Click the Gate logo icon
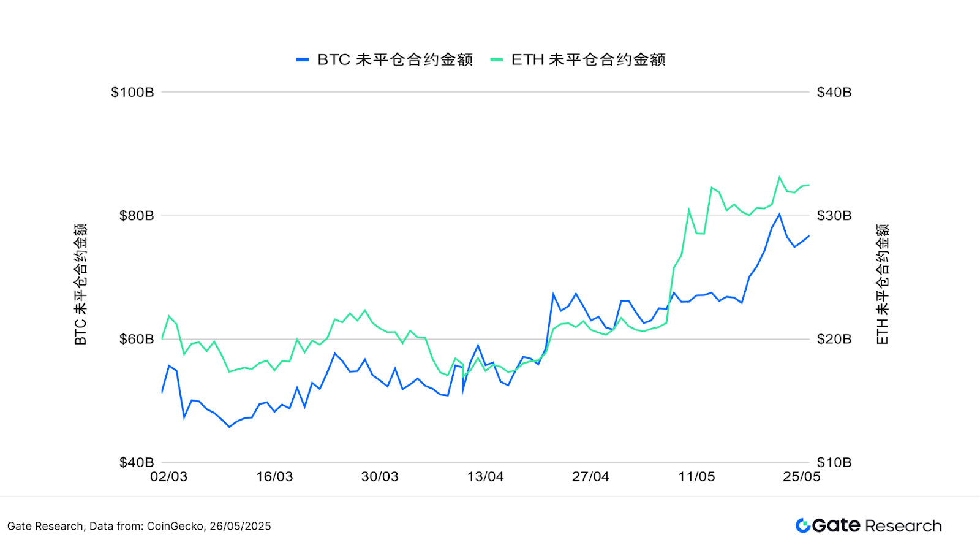980x556 pixels. (802, 525)
